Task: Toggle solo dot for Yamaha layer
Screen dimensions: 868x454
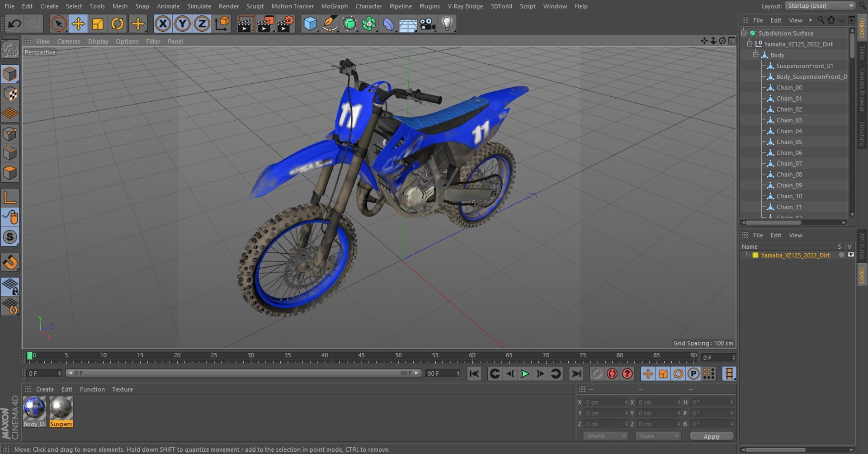Action: (x=841, y=255)
